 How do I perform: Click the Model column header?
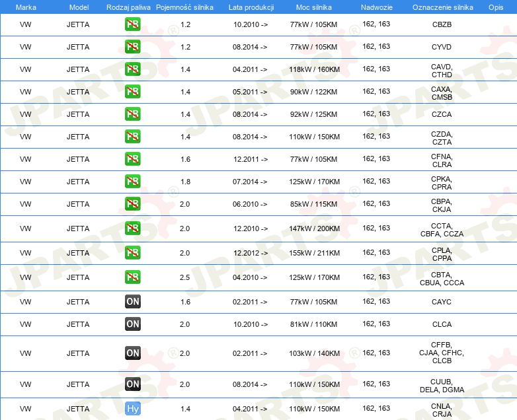coord(79,7)
